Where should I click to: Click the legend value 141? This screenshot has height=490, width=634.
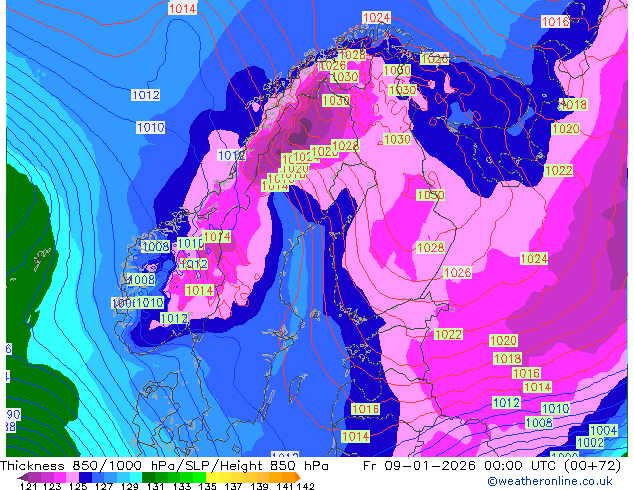[x=285, y=486]
